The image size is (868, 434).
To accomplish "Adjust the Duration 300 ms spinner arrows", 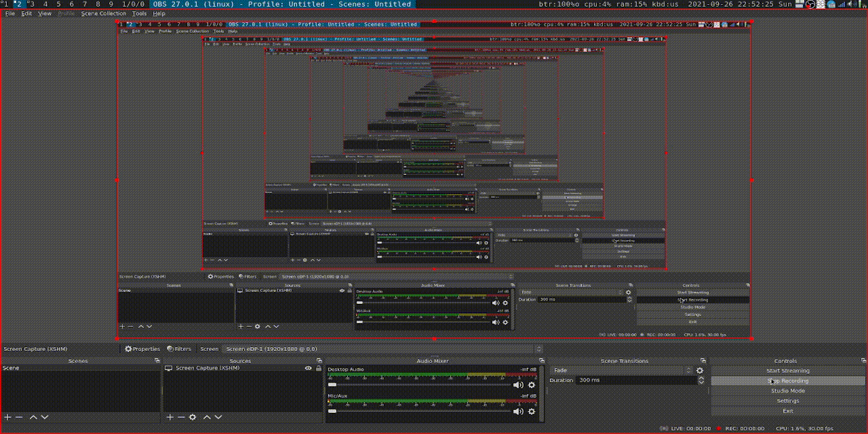I will pos(701,380).
